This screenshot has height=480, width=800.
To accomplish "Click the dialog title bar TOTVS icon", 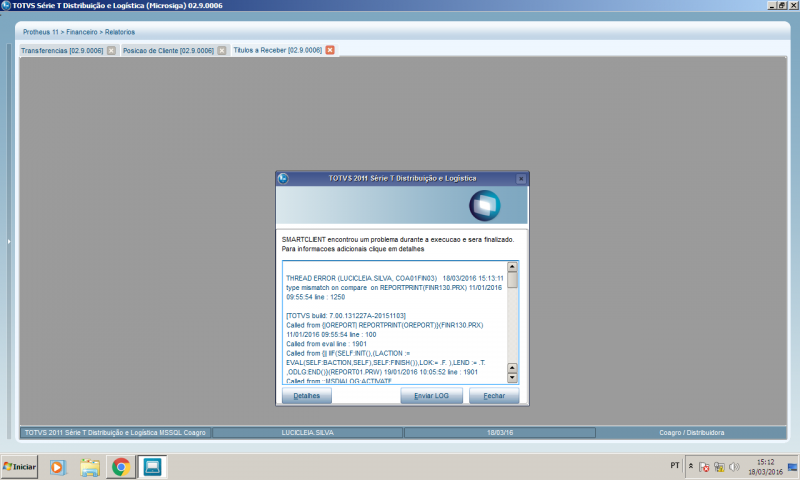I will 283,179.
